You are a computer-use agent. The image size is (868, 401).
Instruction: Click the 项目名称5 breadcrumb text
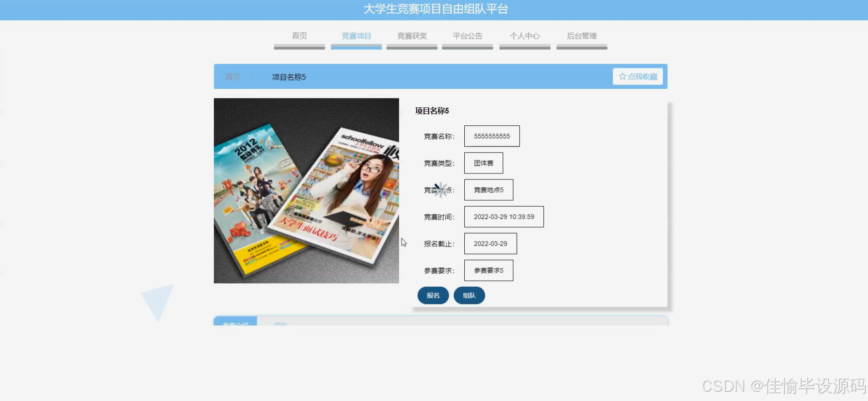pos(289,77)
